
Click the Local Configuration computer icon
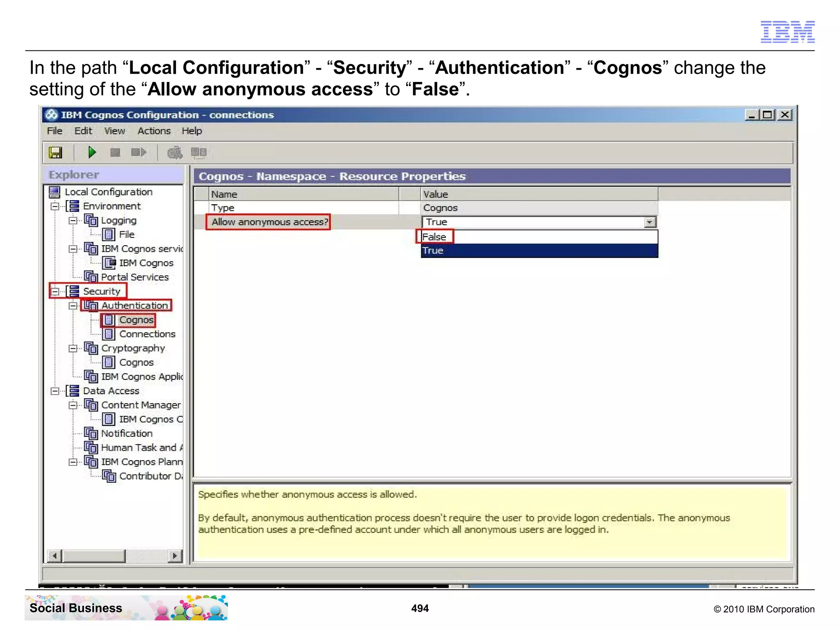click(55, 192)
